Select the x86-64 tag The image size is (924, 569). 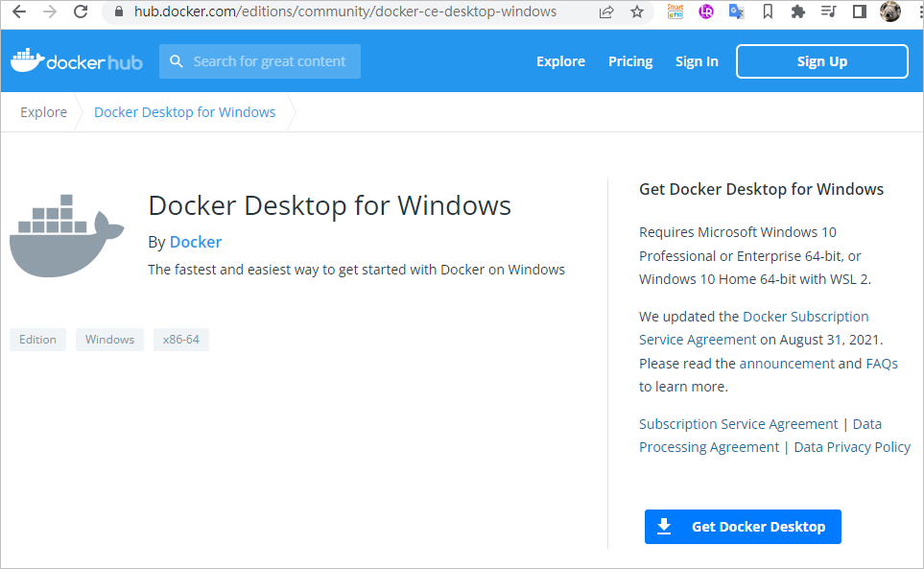tap(181, 340)
